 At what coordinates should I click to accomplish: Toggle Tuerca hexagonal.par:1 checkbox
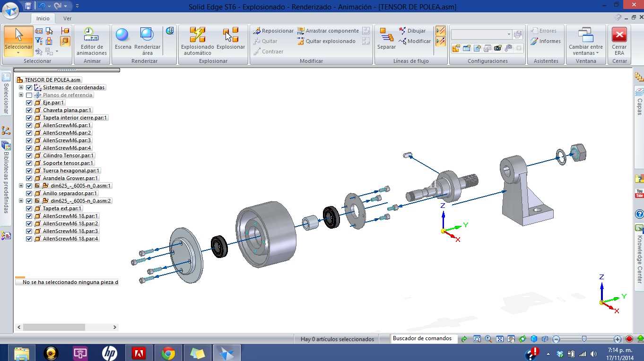pyautogui.click(x=29, y=171)
